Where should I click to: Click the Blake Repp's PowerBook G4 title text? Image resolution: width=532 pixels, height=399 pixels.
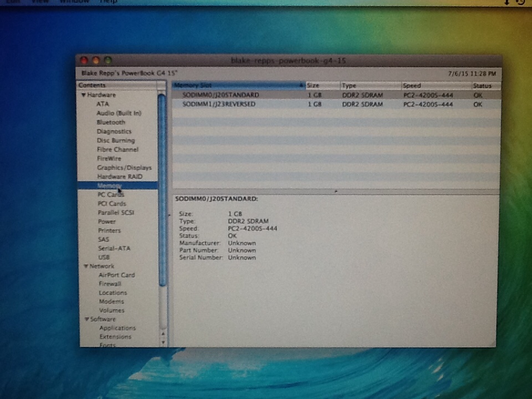pos(129,73)
